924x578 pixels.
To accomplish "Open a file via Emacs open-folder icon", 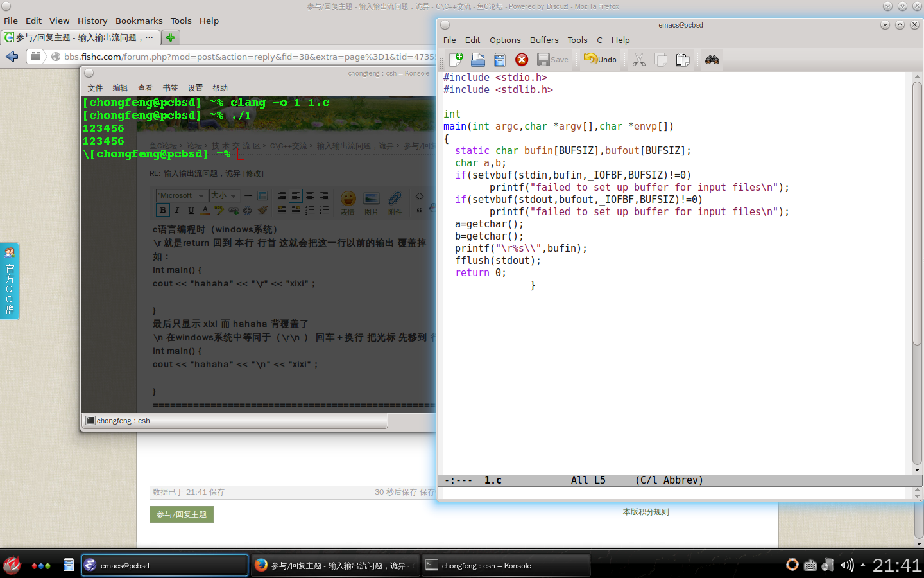I will (x=478, y=60).
